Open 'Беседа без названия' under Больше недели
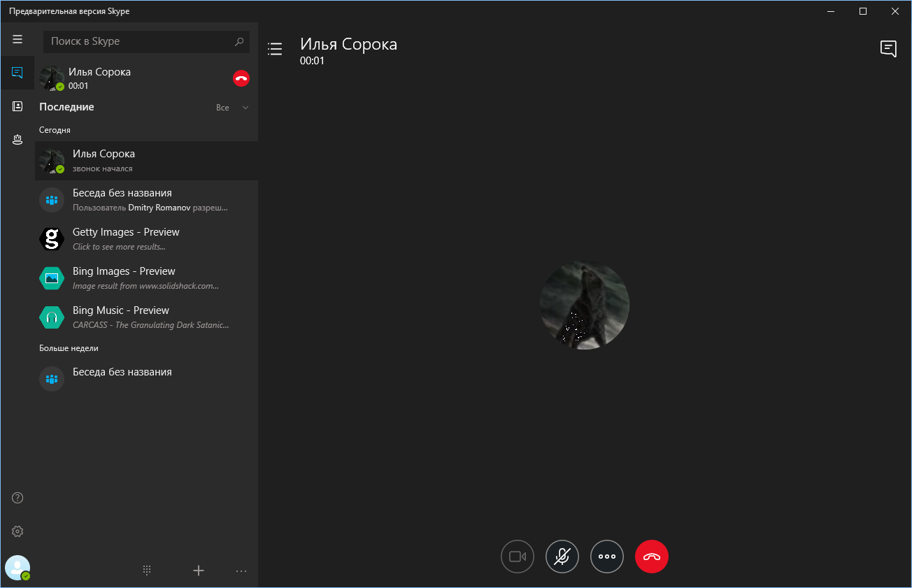The height and width of the screenshot is (588, 912). (x=147, y=379)
